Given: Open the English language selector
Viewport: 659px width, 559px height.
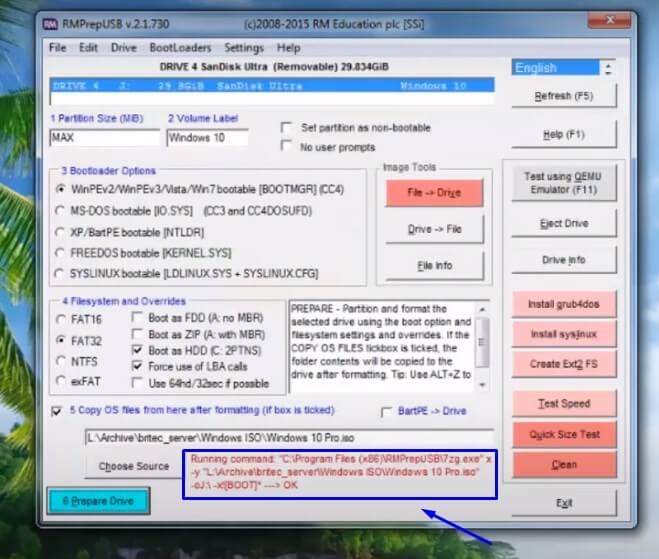Looking at the screenshot, I should [x=556, y=68].
